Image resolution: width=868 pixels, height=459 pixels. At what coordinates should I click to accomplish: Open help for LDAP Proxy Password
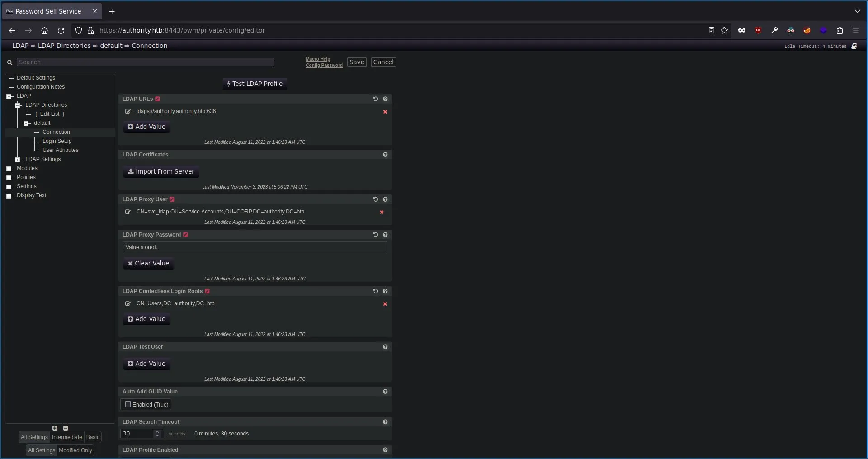click(385, 235)
